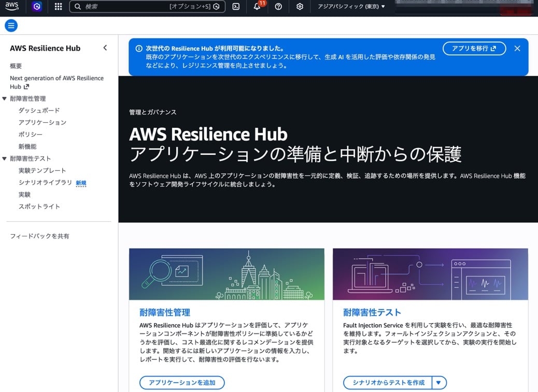The width and height of the screenshot is (538, 392).
Task: Go to ダッシュボード in navigation
Action: coord(39,110)
